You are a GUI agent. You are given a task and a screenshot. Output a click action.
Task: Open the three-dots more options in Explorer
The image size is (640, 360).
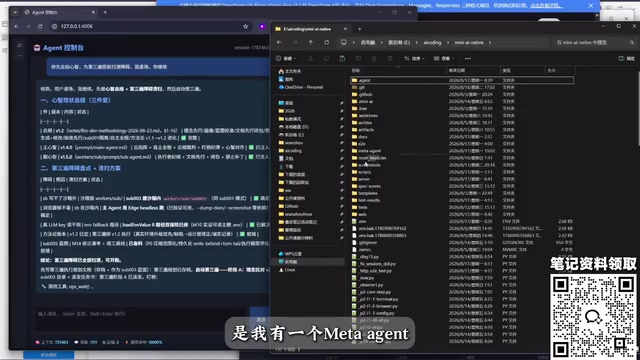(x=468, y=58)
